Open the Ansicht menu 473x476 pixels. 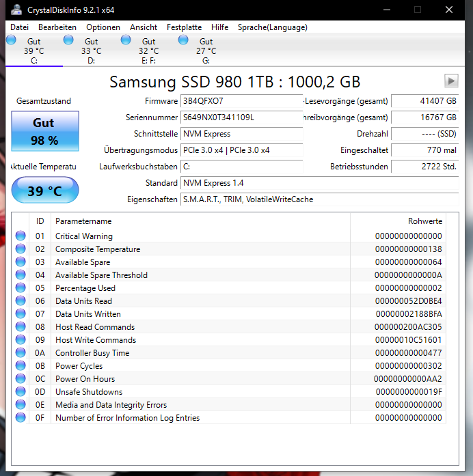click(x=144, y=27)
